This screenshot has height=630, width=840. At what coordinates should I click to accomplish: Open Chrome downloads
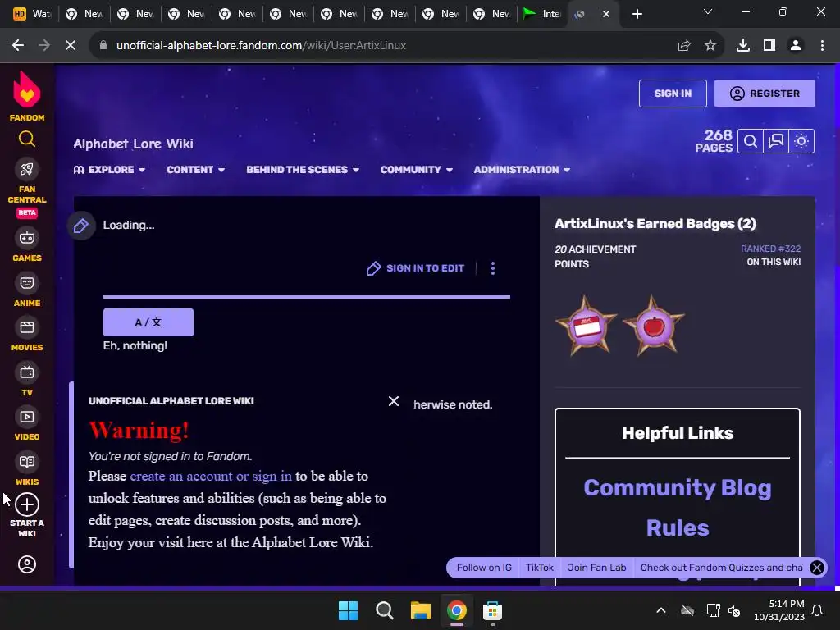pos(743,46)
